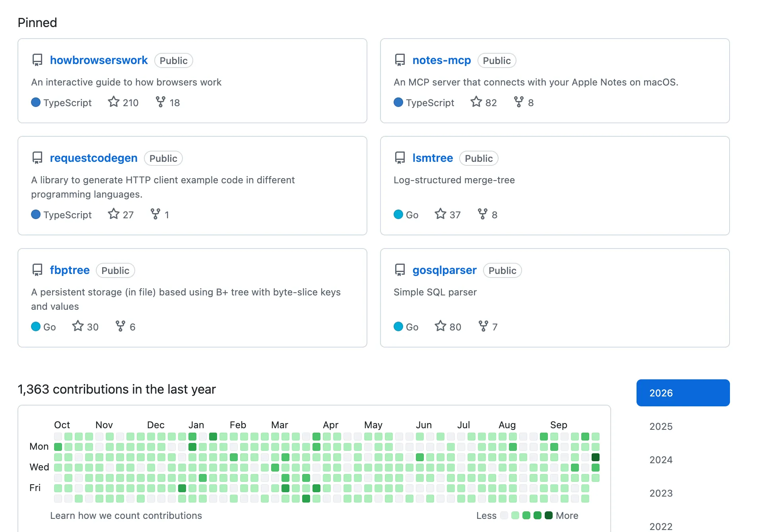Click the star icon on requestcodegen card

click(114, 214)
